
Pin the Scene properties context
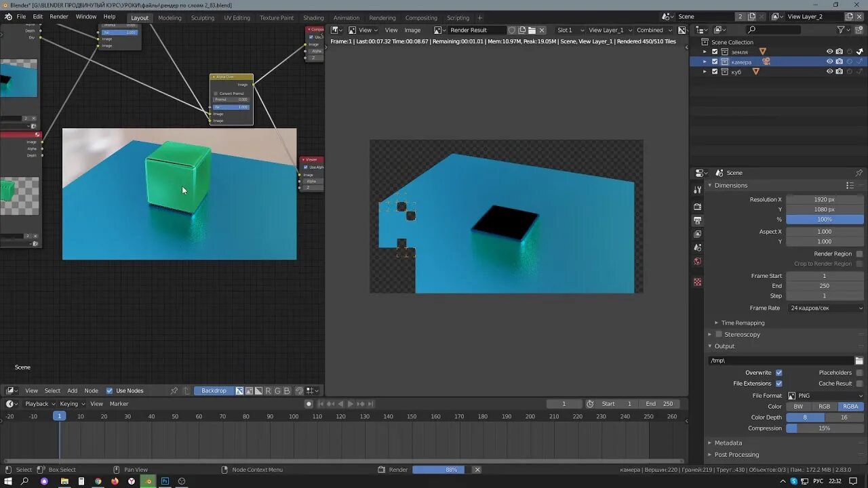click(x=859, y=173)
